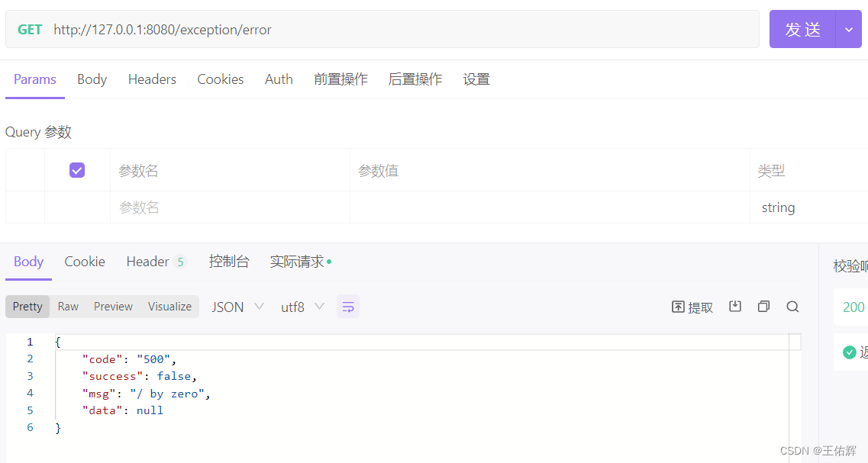The image size is (868, 463).
Task: Select the response Body tab
Action: (29, 262)
